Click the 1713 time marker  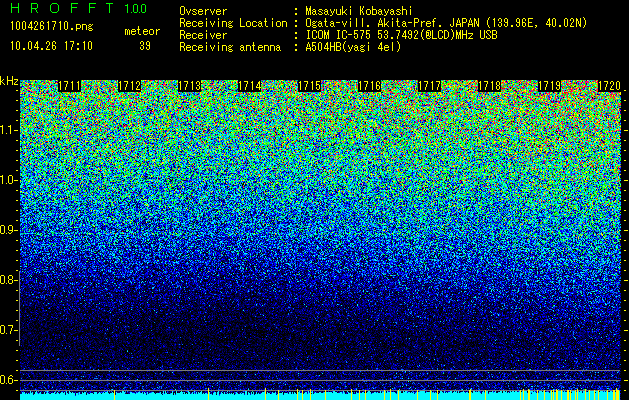click(x=189, y=86)
